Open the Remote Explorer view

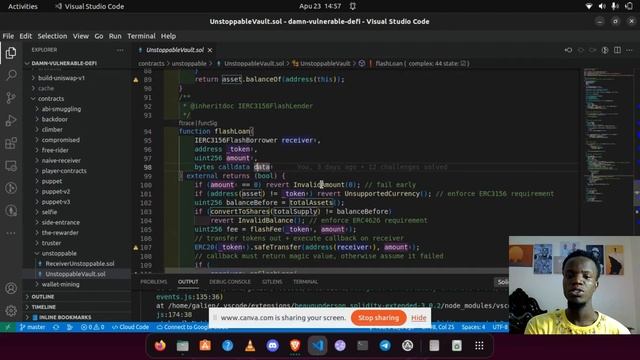point(11,166)
